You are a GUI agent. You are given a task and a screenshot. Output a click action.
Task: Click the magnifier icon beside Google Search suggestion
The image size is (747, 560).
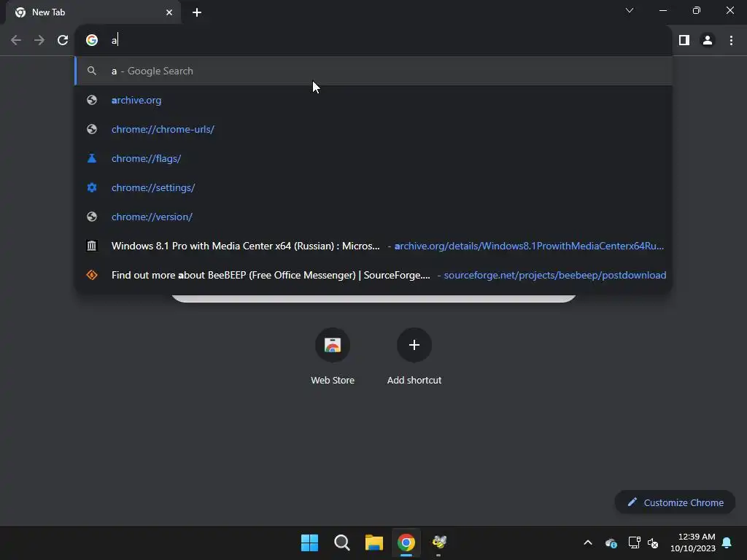point(92,71)
